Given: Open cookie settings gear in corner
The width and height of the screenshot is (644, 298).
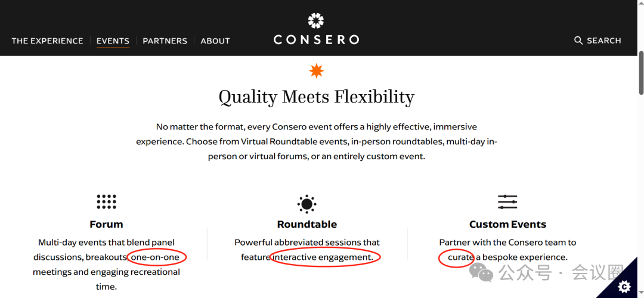Looking at the screenshot, I should tap(624, 285).
